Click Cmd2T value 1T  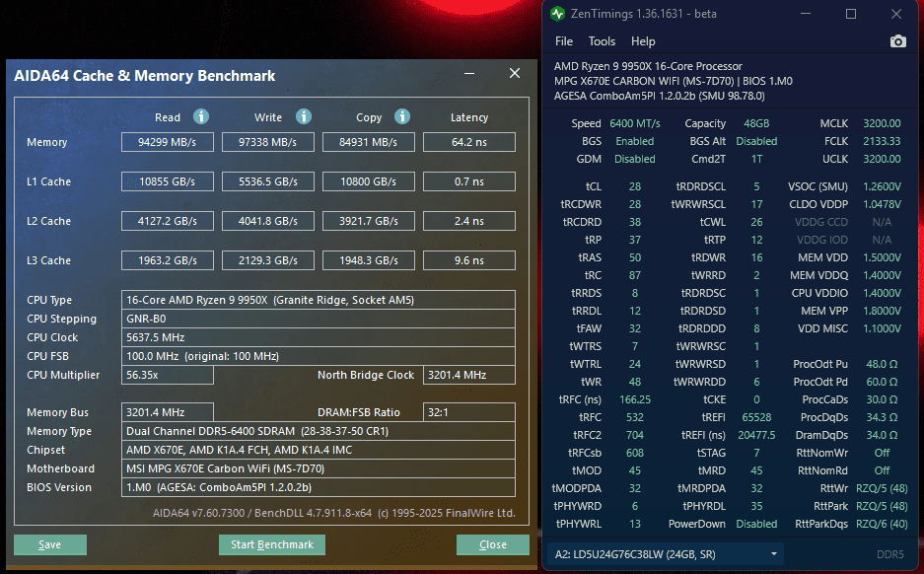756,159
